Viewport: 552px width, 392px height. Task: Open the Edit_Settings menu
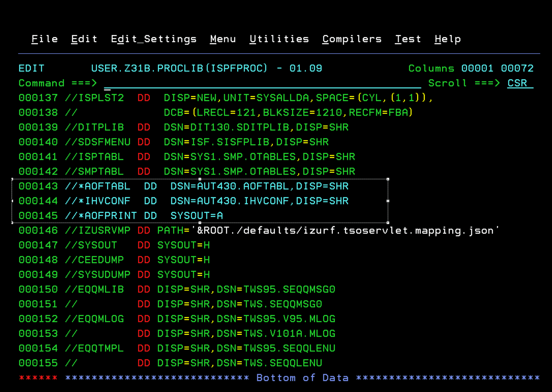tap(154, 39)
